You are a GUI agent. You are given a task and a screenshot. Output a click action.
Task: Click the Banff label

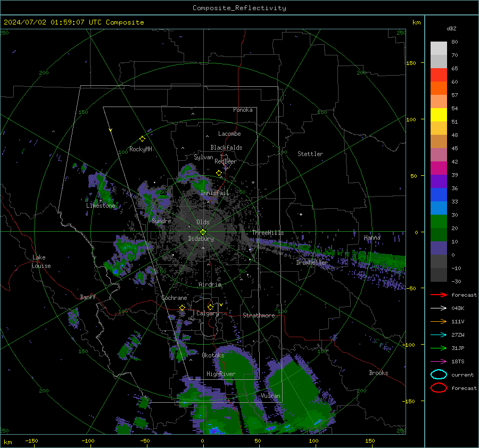point(88,297)
